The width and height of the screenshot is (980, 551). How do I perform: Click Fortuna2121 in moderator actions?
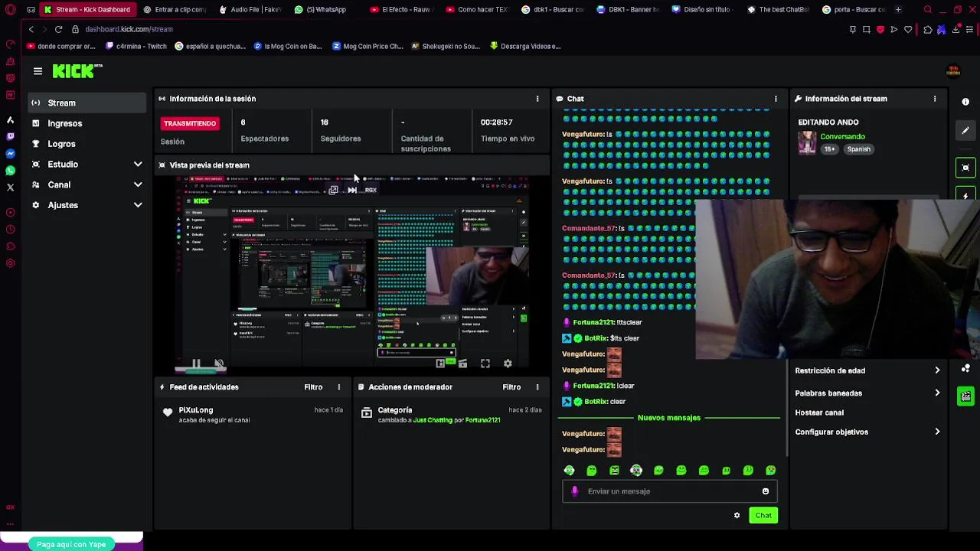(x=482, y=420)
